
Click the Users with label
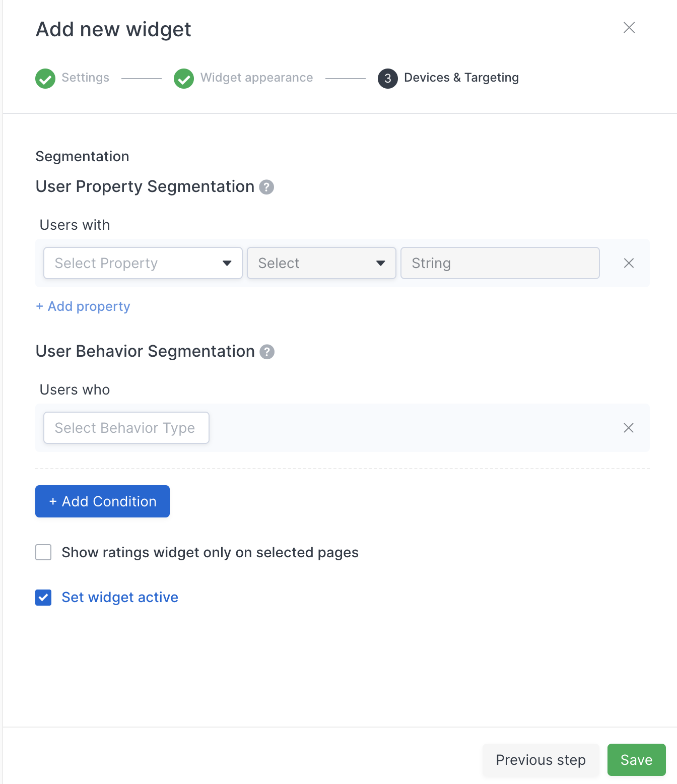coord(75,225)
